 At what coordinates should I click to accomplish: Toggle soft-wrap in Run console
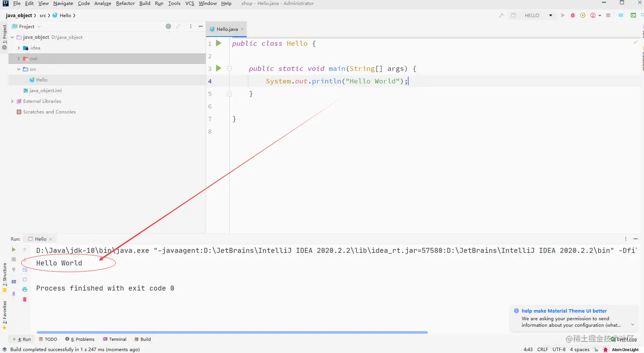[x=25, y=270]
